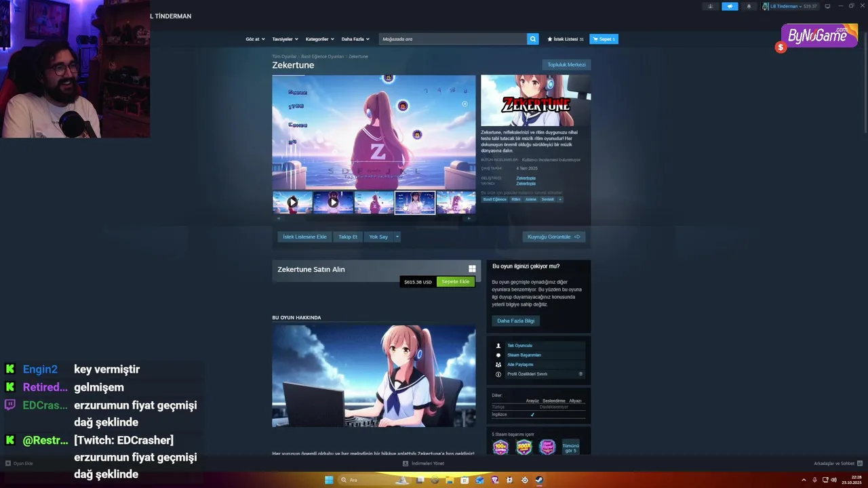
Task: Click the help icon beside Profil Özellikleri Sınırlı
Action: pos(580,374)
